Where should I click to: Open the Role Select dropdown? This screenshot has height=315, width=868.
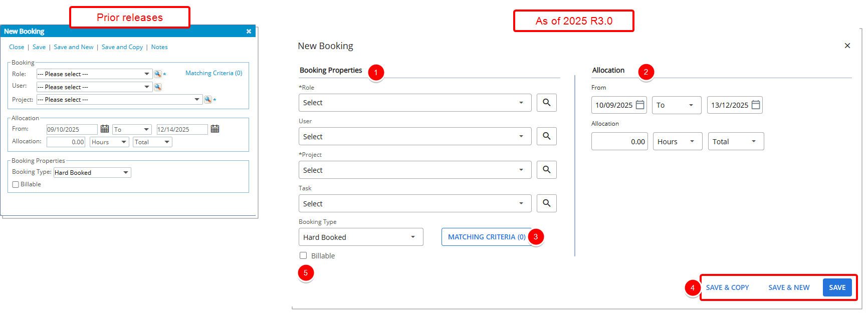(414, 103)
